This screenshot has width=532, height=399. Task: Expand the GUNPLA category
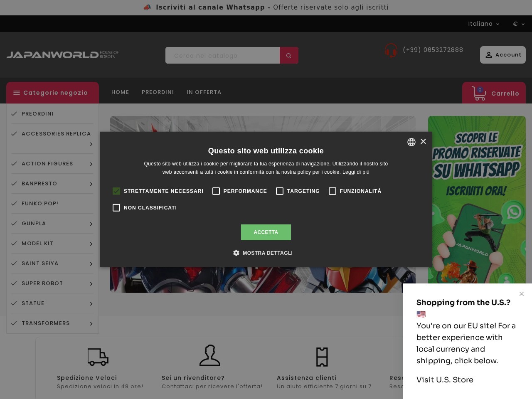(91, 224)
